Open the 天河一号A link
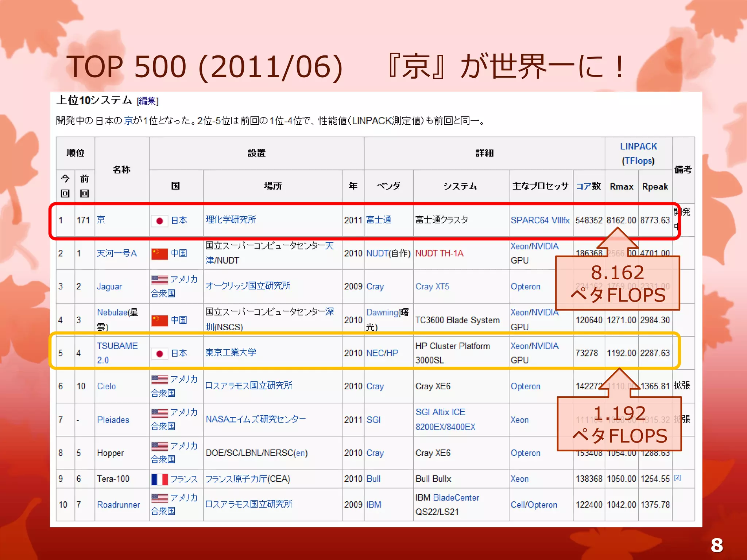This screenshot has width=747, height=560. (x=117, y=253)
